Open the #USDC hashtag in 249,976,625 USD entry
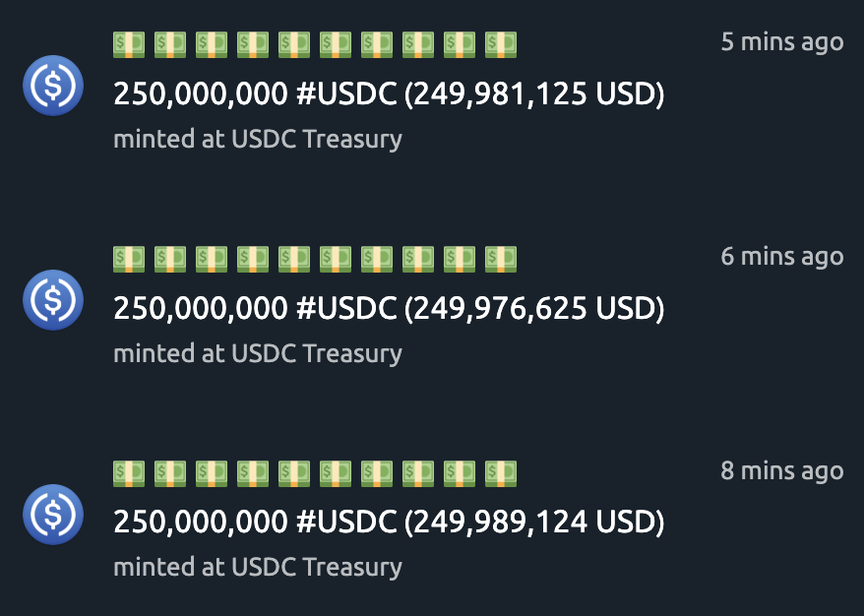This screenshot has height=616, width=864. (x=346, y=307)
